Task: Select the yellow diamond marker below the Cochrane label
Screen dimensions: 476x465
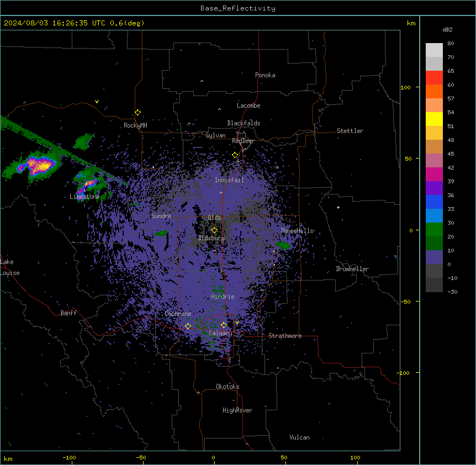Action: click(x=188, y=326)
